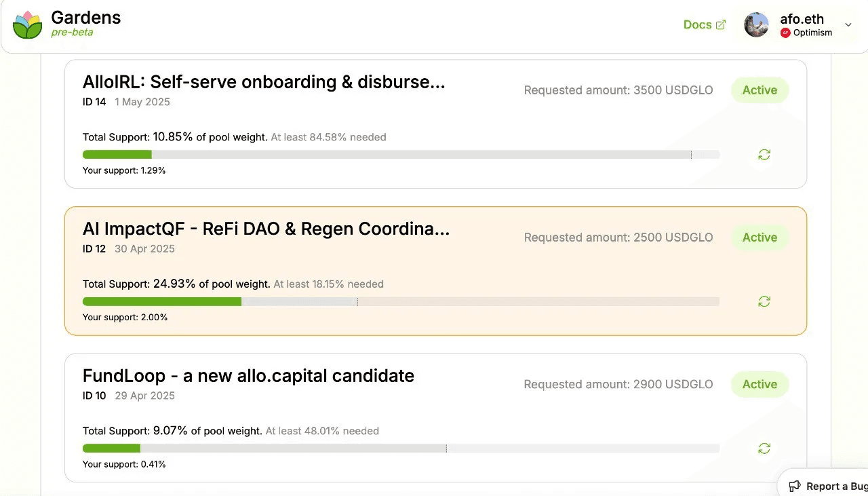Expand the afo.eth account dropdown chevron
Image resolution: width=868 pixels, height=496 pixels.
pos(848,25)
